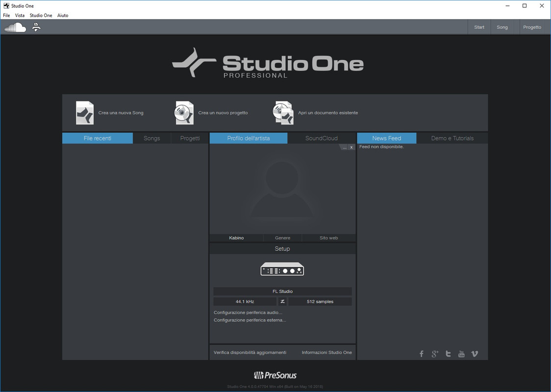Clear artist profile image with x button
This screenshot has width=551, height=392.
(351, 147)
